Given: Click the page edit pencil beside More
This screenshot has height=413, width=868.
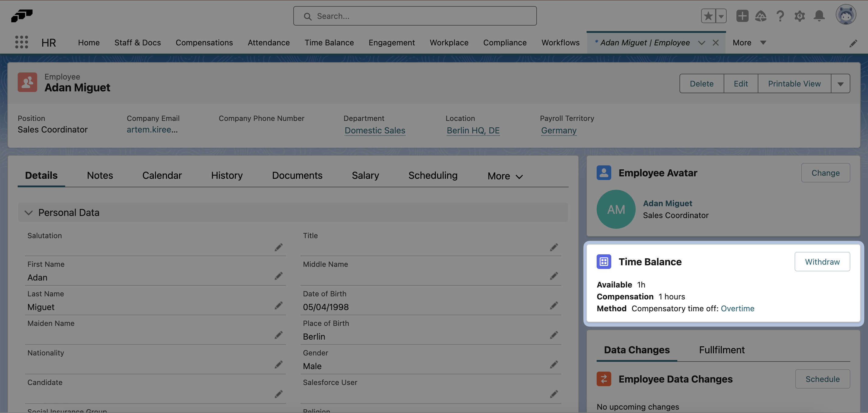Looking at the screenshot, I should pos(853,43).
